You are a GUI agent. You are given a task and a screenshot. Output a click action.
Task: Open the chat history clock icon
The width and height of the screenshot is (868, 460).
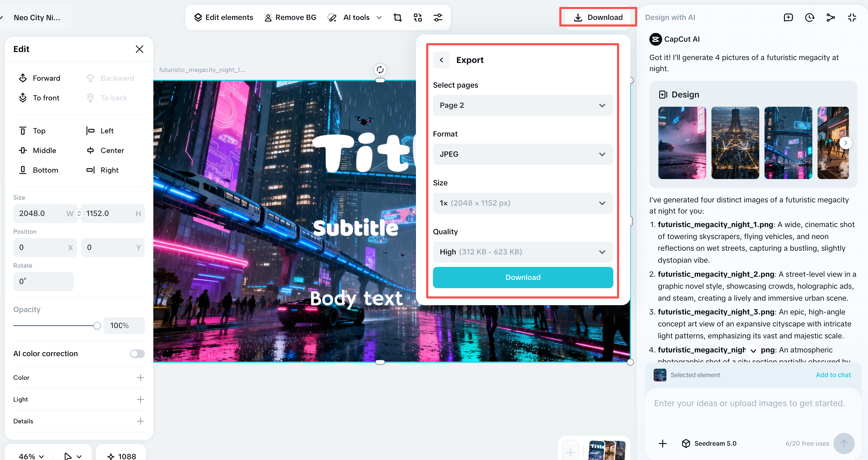[809, 18]
